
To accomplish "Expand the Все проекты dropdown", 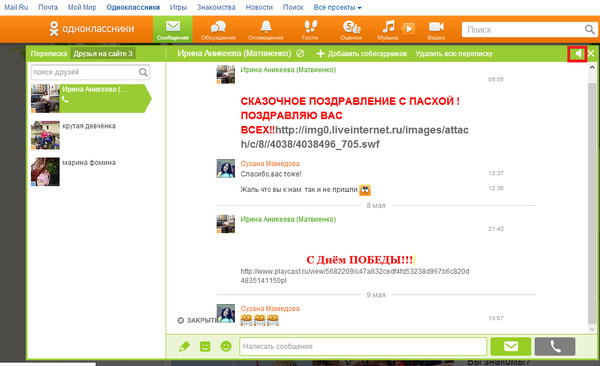I will 337,7.
